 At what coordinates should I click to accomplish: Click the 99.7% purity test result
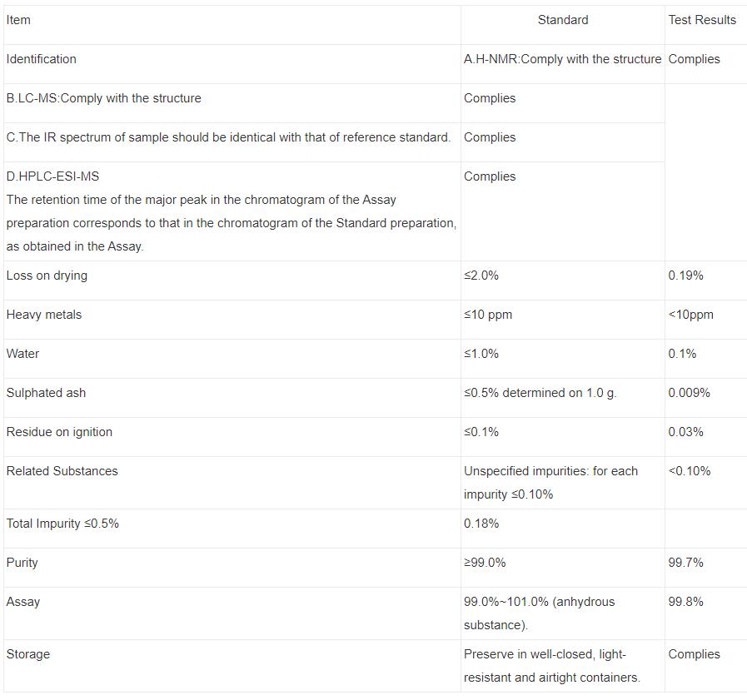pyautogui.click(x=685, y=563)
